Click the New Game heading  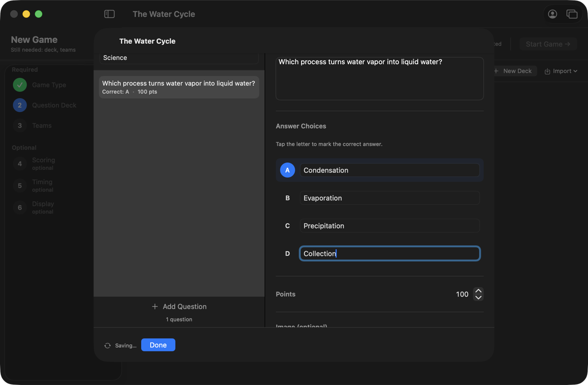click(34, 40)
